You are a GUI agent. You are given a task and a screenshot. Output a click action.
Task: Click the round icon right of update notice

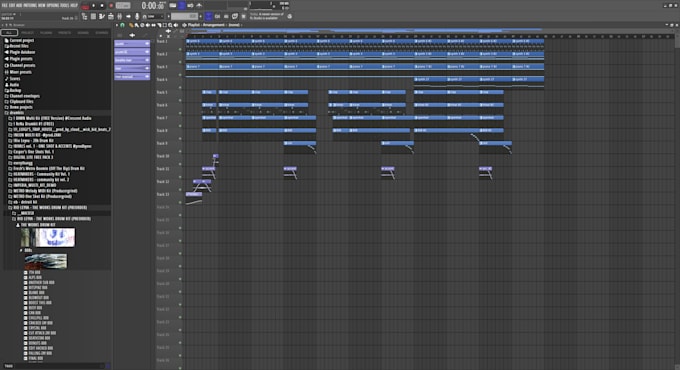tap(289, 16)
